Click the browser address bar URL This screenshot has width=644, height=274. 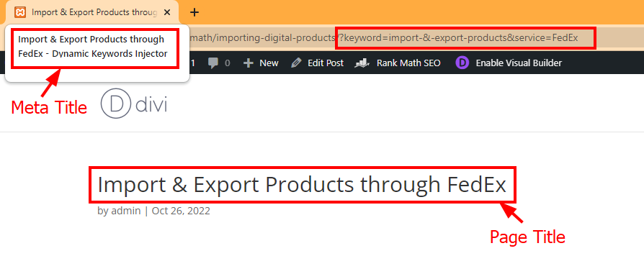[x=384, y=38]
